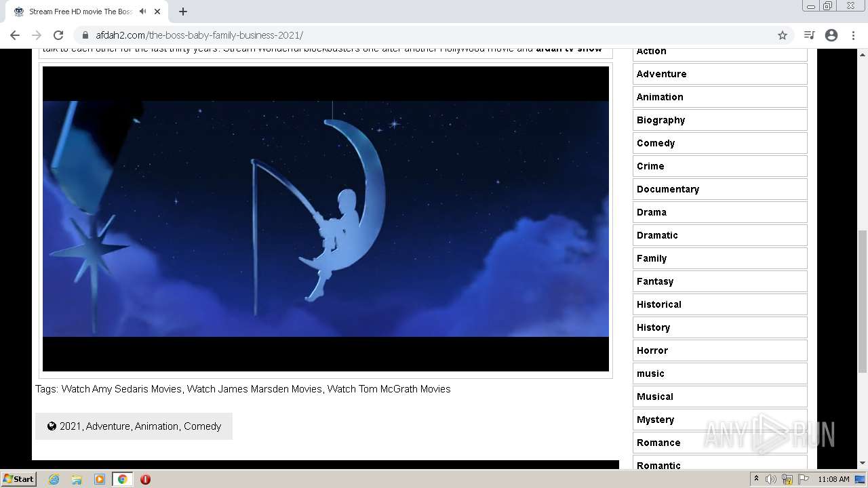
Task: Select Family genre in sidebar
Action: pyautogui.click(x=719, y=258)
